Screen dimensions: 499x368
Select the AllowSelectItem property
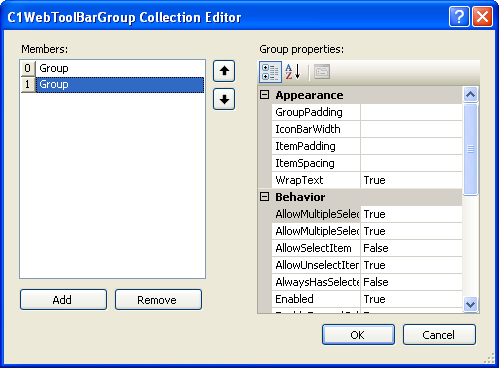point(316,248)
